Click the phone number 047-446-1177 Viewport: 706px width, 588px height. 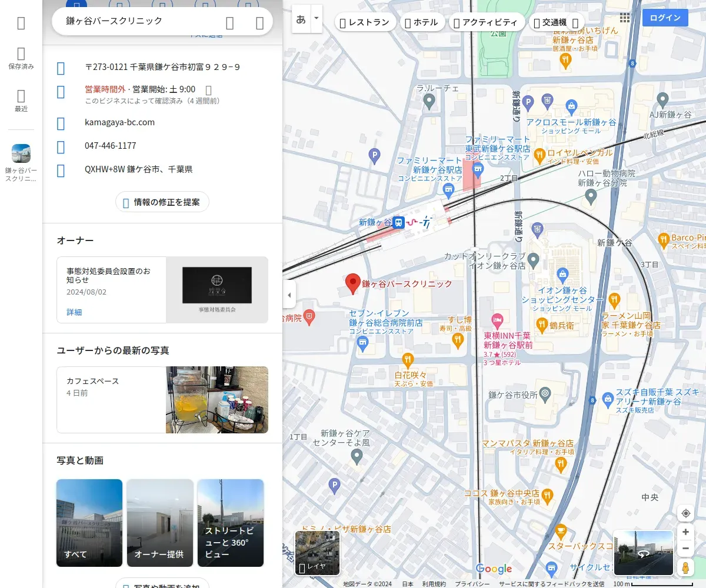click(x=110, y=145)
